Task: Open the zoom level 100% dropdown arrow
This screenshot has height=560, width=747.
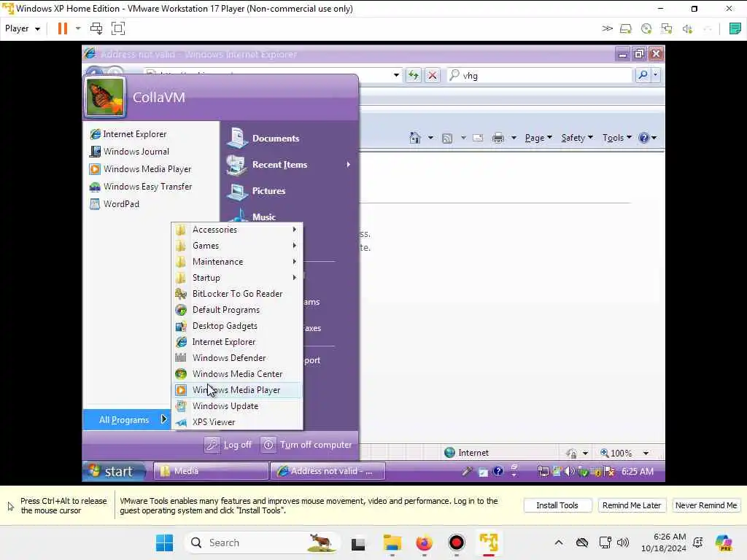Action: 646,454
